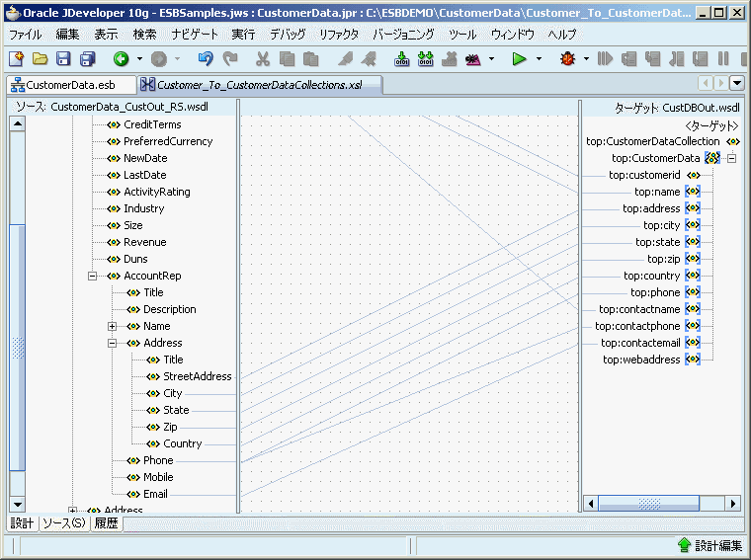Select the Phone source element
751x560 pixels.
[158, 460]
